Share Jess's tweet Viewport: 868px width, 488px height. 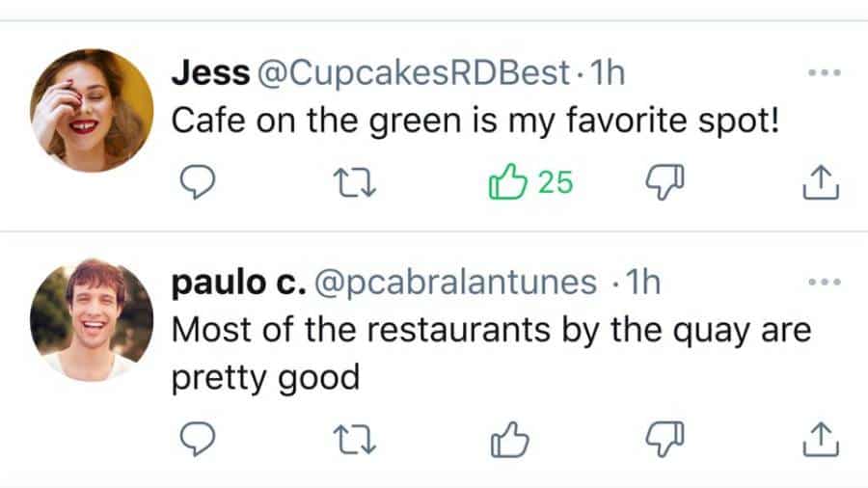click(x=817, y=180)
